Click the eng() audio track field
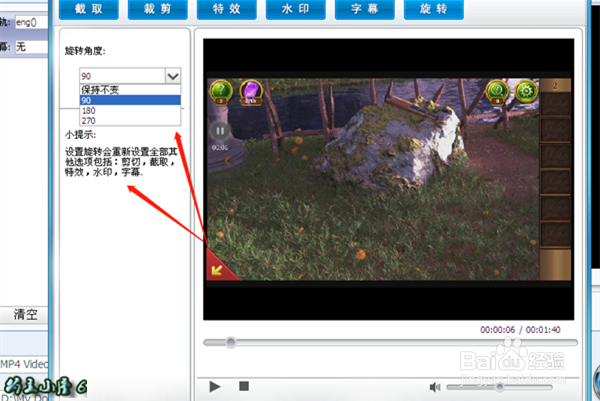 [31, 22]
